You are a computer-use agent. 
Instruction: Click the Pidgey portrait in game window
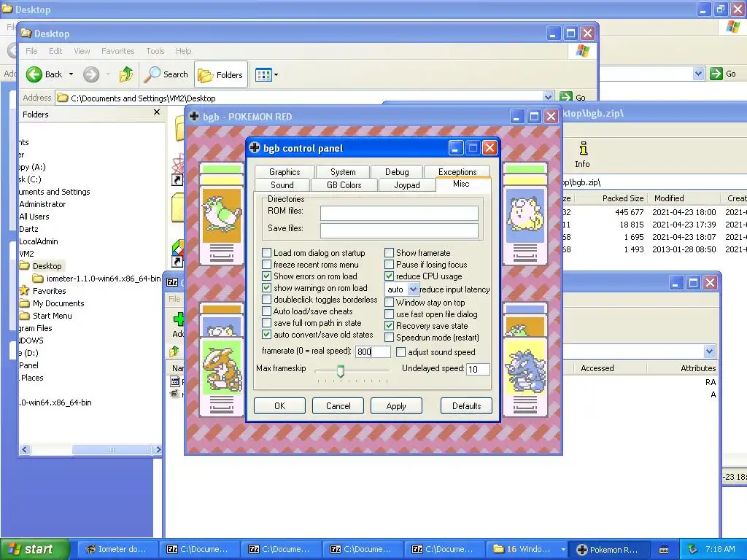(x=222, y=215)
